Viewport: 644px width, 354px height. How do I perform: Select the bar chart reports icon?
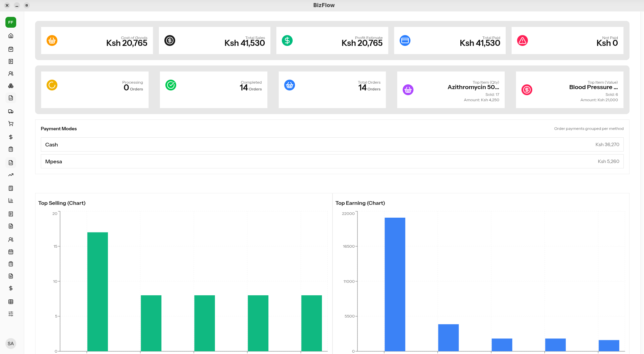(x=11, y=200)
